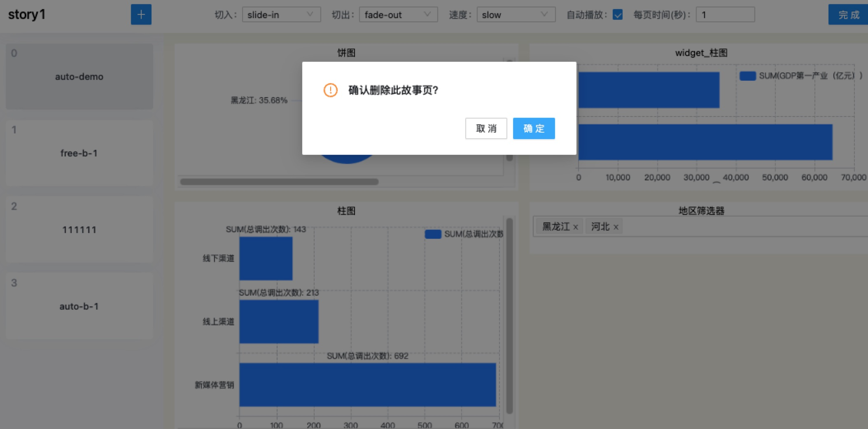The image size is (868, 429).
Task: Remove the 河北 filter tag
Action: (616, 227)
